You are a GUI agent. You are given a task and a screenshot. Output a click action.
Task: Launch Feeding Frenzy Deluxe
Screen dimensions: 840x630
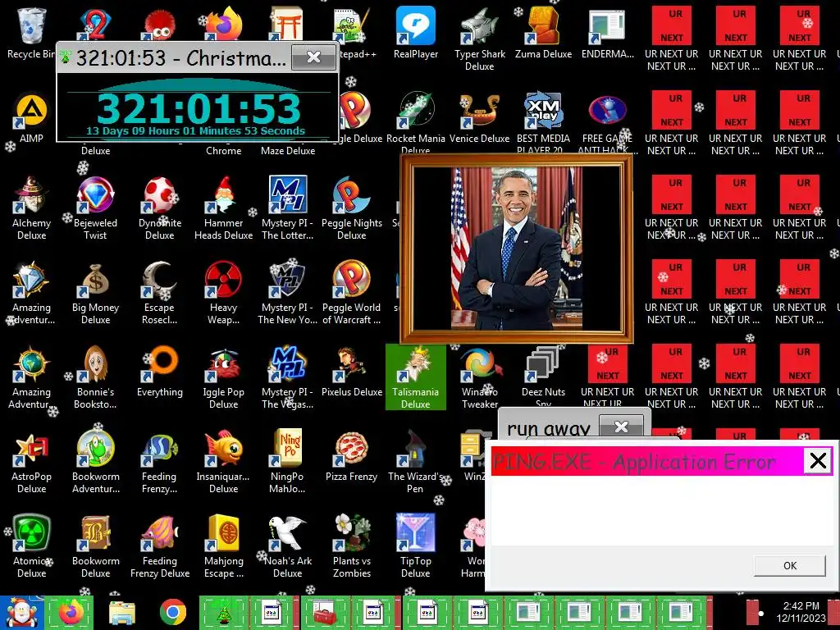point(160,546)
